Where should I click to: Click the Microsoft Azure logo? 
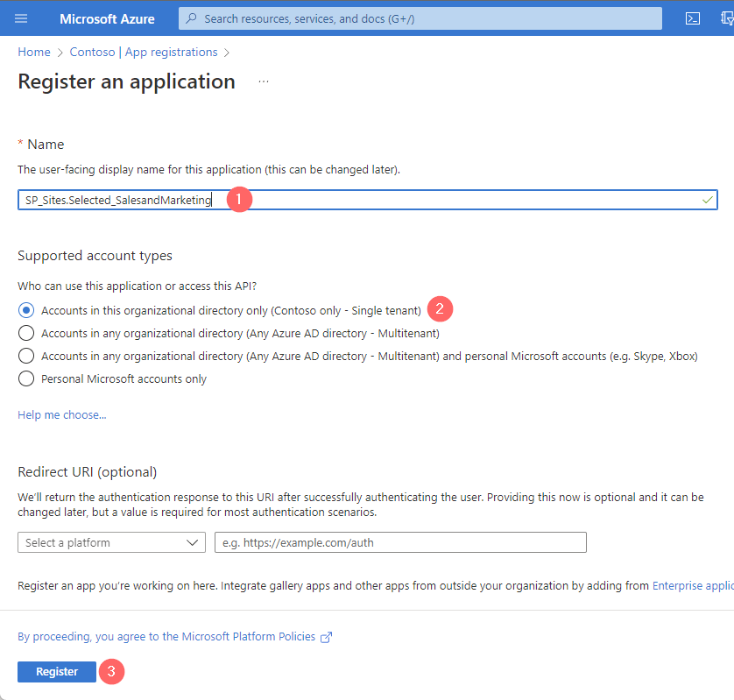point(106,18)
